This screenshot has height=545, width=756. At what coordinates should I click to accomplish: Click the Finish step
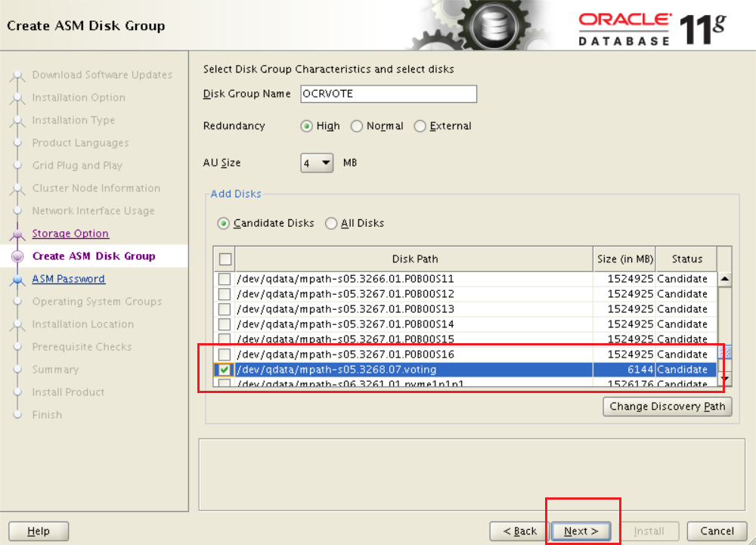pos(47,415)
